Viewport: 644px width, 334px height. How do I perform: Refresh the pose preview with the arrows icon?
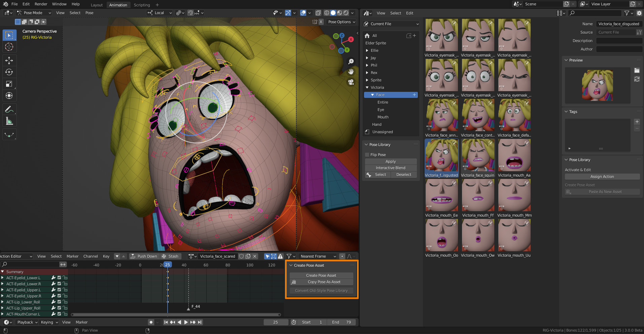click(x=636, y=79)
